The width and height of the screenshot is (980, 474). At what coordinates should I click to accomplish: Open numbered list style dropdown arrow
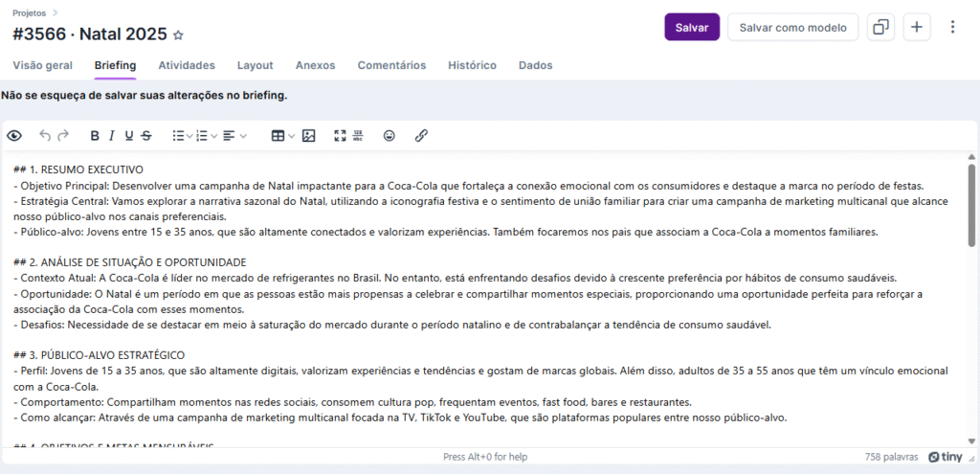pos(213,136)
